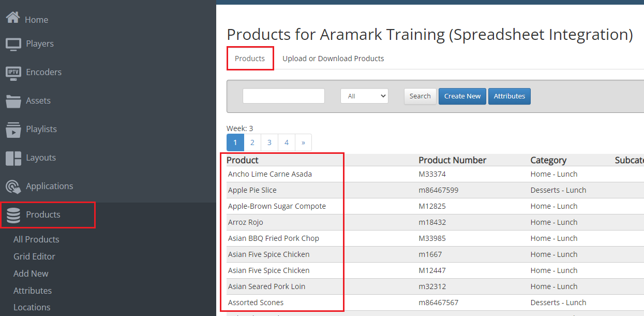Click Home - Lunch for Arroz Rojo
This screenshot has width=644, height=316.
[x=554, y=222]
